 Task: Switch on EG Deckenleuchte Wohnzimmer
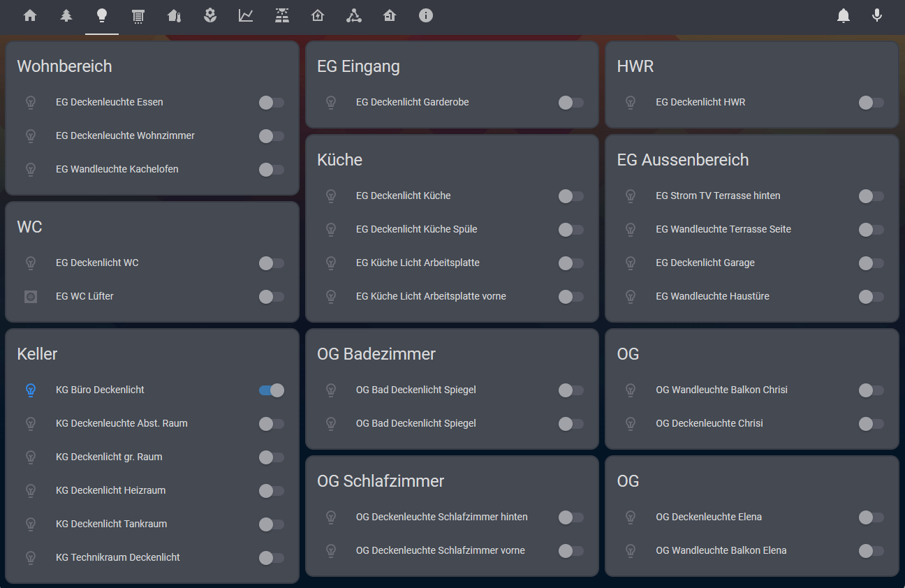[x=272, y=136]
